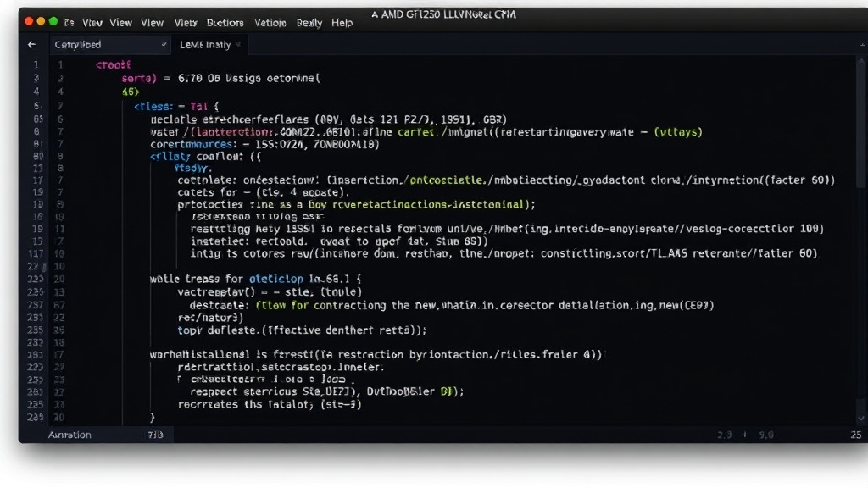
Task: Open the Vetiojn menu
Action: click(x=270, y=23)
